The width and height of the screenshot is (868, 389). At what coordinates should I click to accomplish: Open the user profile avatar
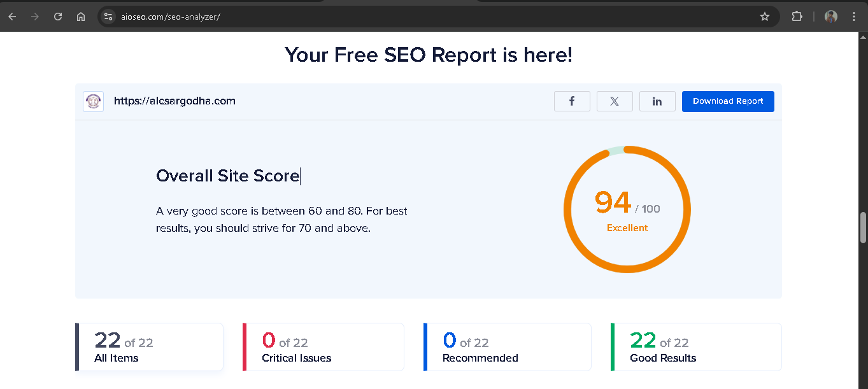click(831, 17)
